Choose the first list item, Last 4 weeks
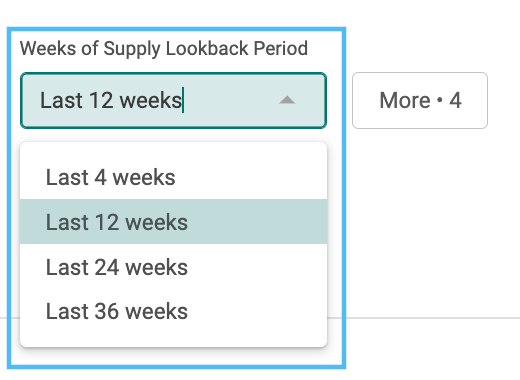 173,177
